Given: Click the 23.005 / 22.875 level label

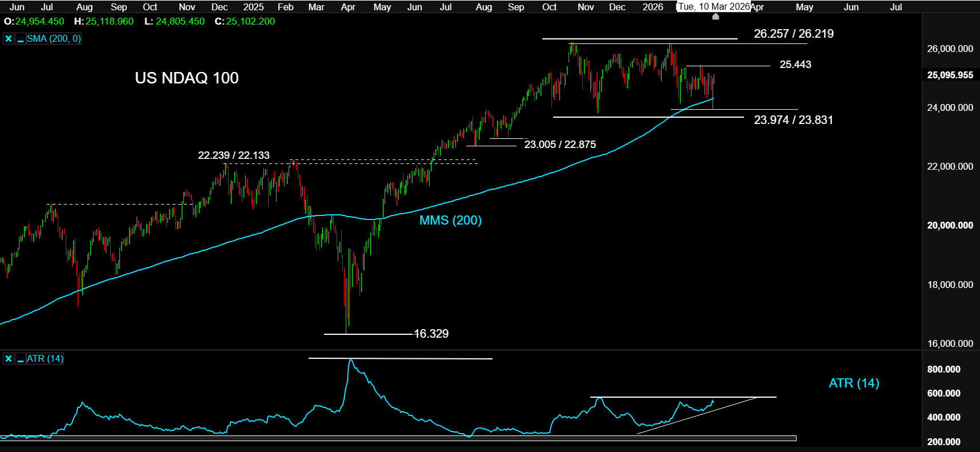Looking at the screenshot, I should (x=560, y=145).
